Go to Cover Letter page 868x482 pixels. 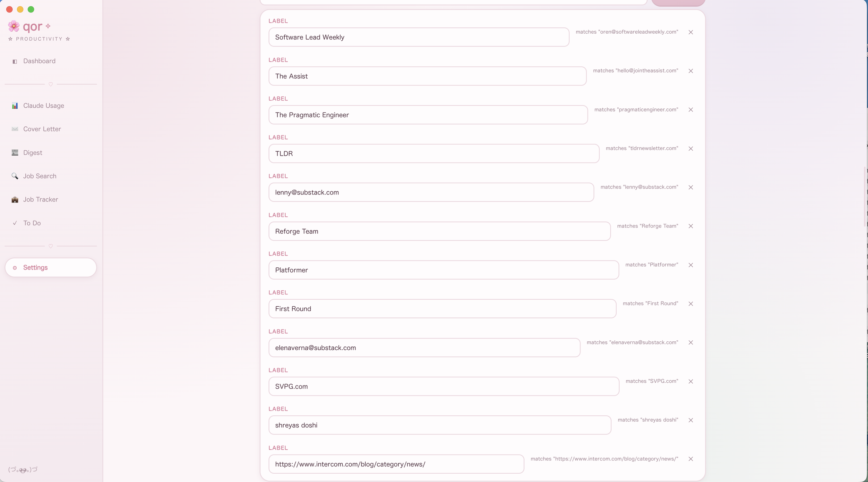(x=51, y=129)
